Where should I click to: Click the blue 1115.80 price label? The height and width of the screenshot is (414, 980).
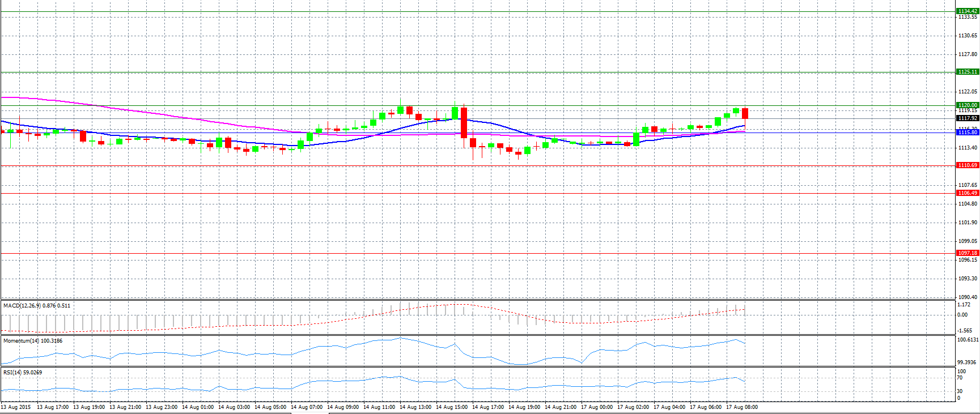pyautogui.click(x=967, y=132)
